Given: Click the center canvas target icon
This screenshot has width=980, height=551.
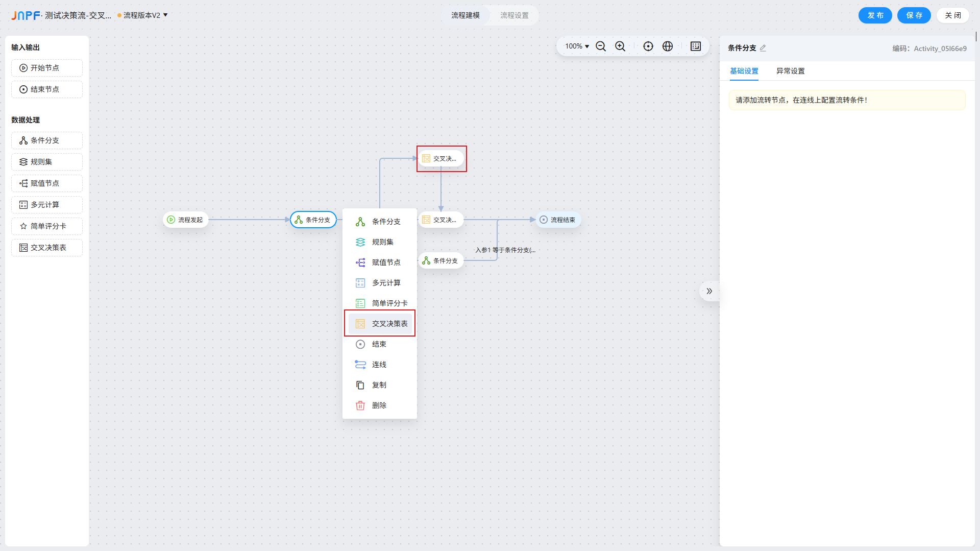Looking at the screenshot, I should point(648,46).
